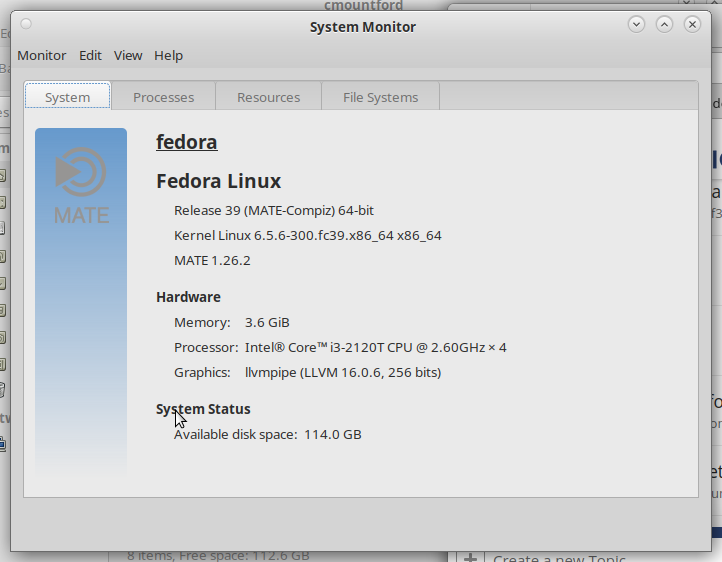
Task: Open the Monitor menu
Action: (x=41, y=56)
